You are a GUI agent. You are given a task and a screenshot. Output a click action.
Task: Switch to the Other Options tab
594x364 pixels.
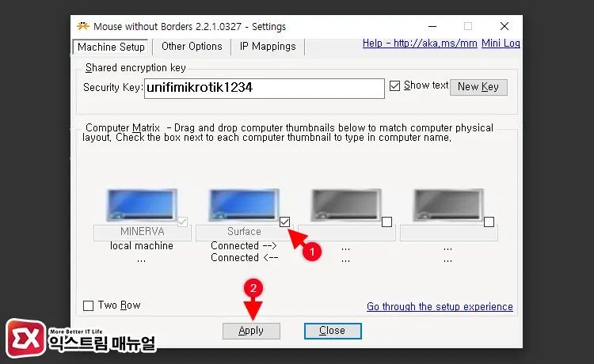tap(191, 47)
